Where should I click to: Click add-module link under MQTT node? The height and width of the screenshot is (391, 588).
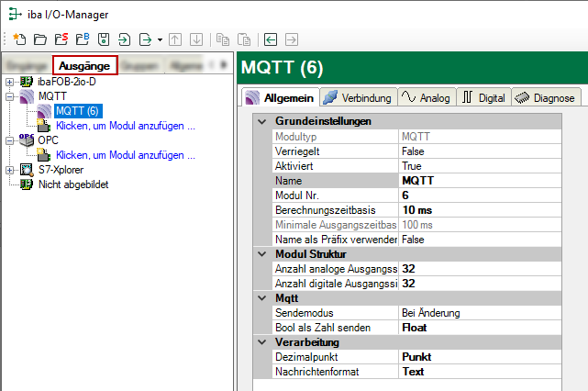pos(125,126)
